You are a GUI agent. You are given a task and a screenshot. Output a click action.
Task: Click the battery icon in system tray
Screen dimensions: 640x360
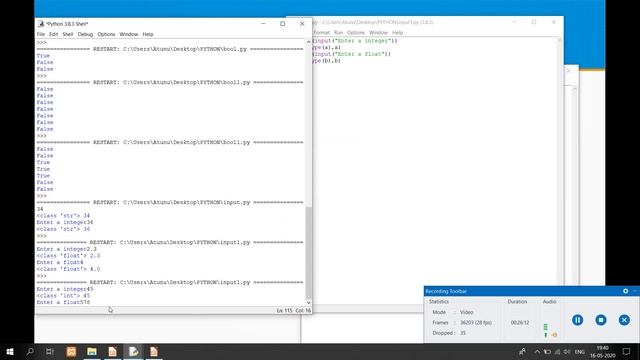click(x=547, y=351)
